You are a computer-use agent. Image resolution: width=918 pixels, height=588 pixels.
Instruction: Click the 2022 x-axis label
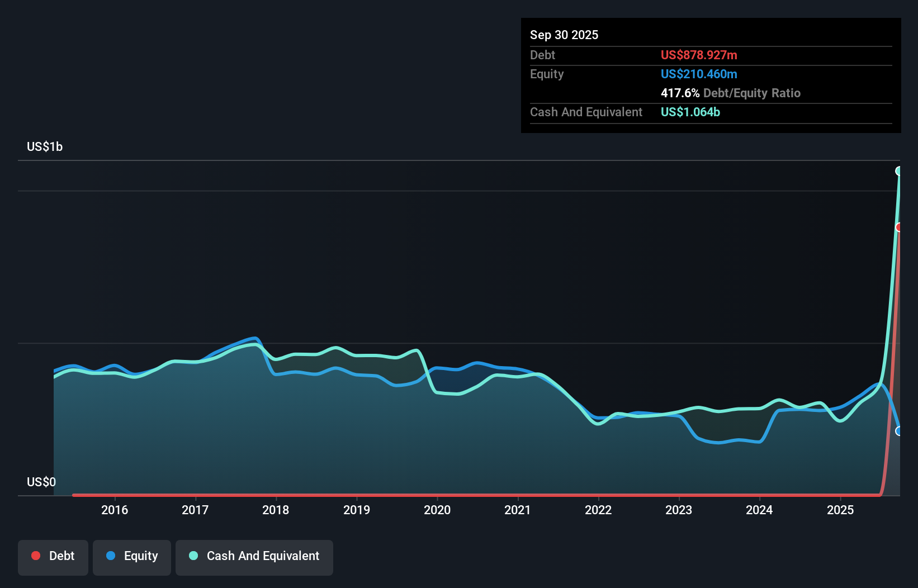[598, 510]
